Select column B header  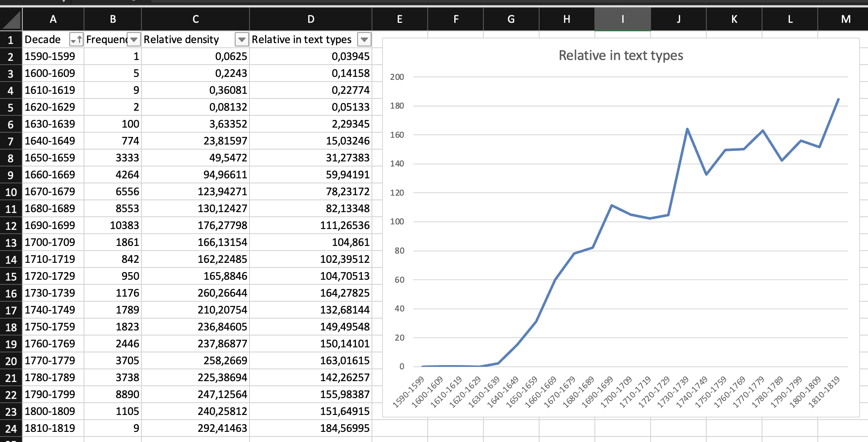pyautogui.click(x=113, y=19)
